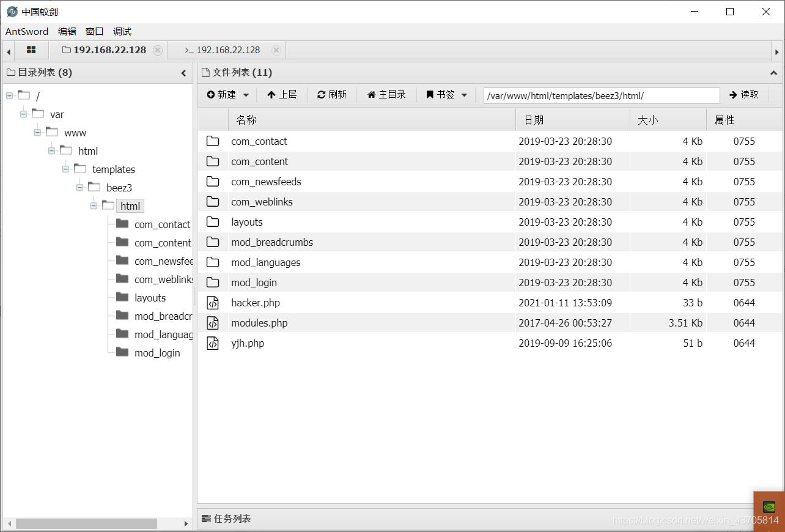Click the date 2021-01-11 13:53:09
The image size is (785, 532).
(x=566, y=303)
